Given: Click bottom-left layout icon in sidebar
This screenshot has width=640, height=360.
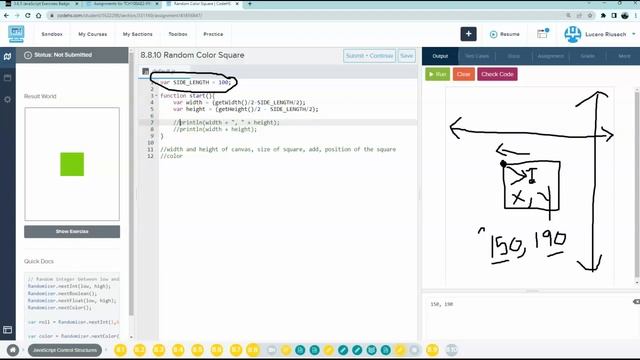Looking at the screenshot, I should point(7,330).
